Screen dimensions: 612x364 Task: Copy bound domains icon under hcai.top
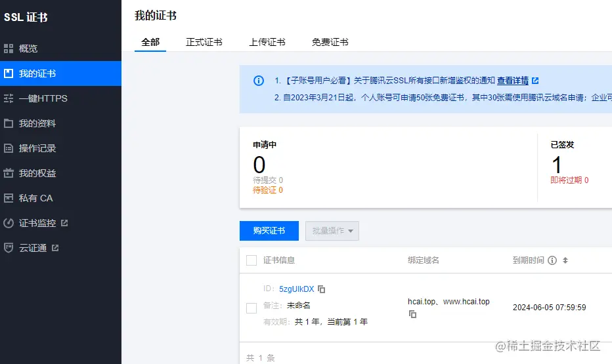tap(412, 314)
